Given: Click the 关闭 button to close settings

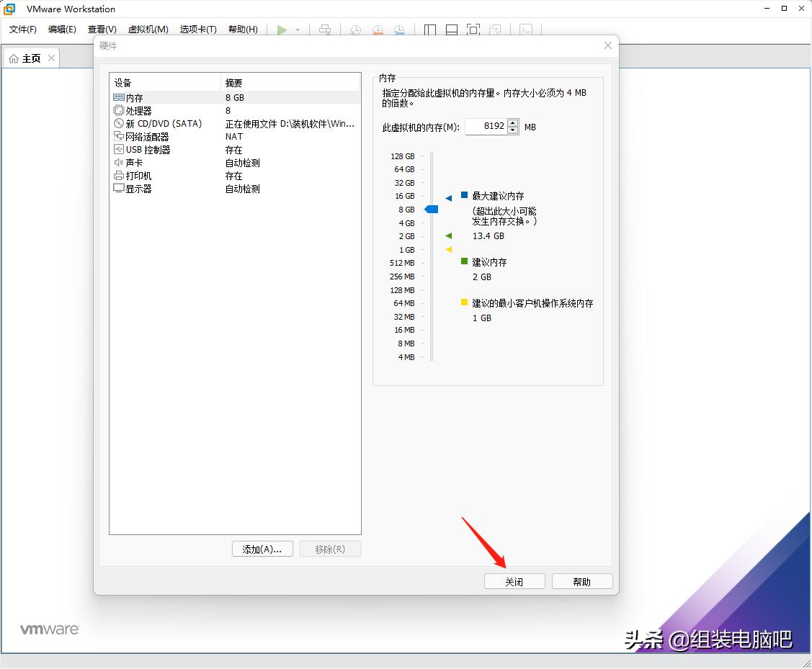Looking at the screenshot, I should point(514,581).
